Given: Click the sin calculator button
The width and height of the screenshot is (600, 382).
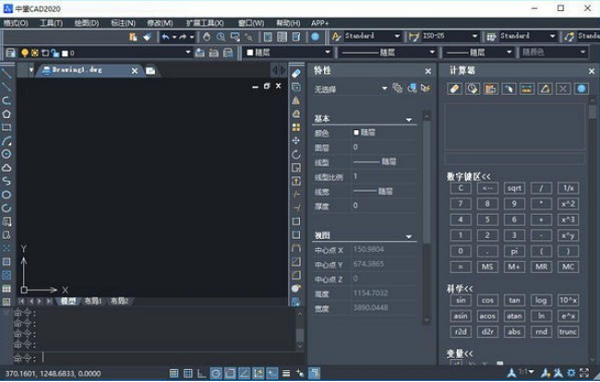Looking at the screenshot, I should point(460,300).
